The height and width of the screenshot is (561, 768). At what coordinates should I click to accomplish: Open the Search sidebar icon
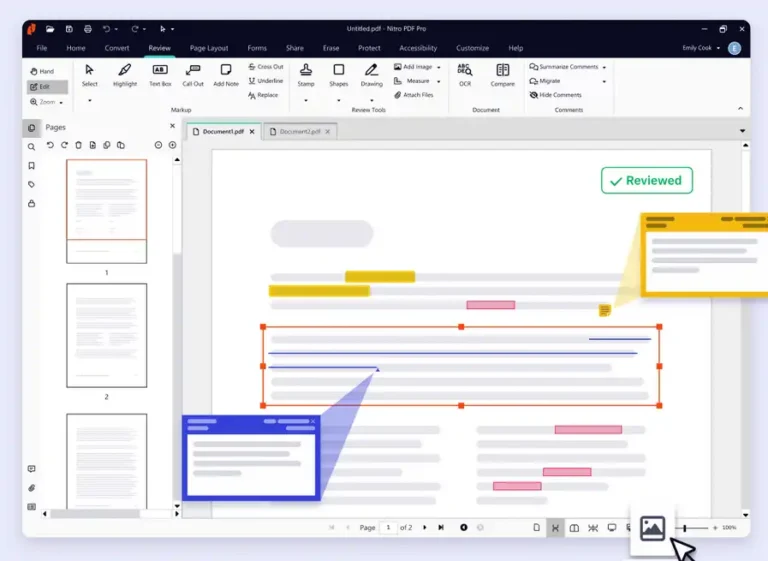point(31,146)
